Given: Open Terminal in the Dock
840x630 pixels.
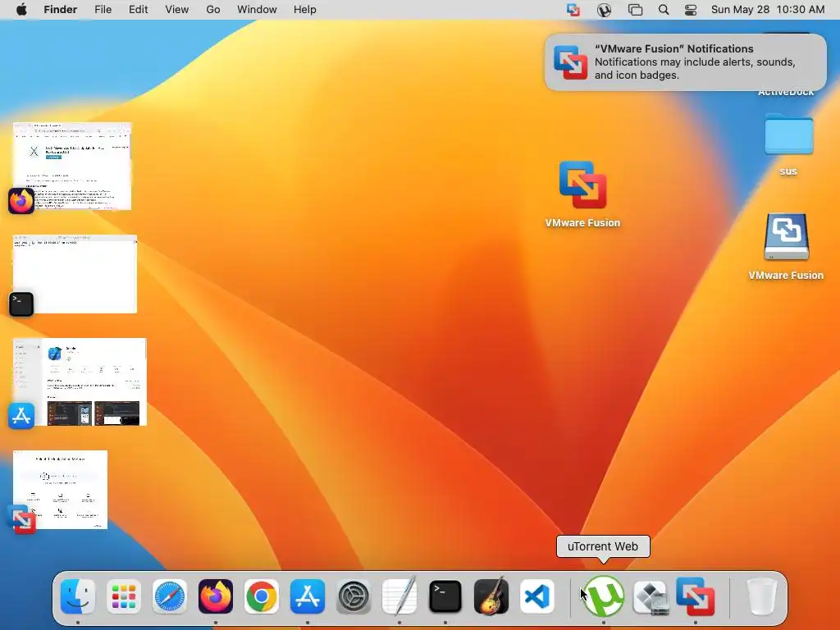Looking at the screenshot, I should tap(445, 596).
